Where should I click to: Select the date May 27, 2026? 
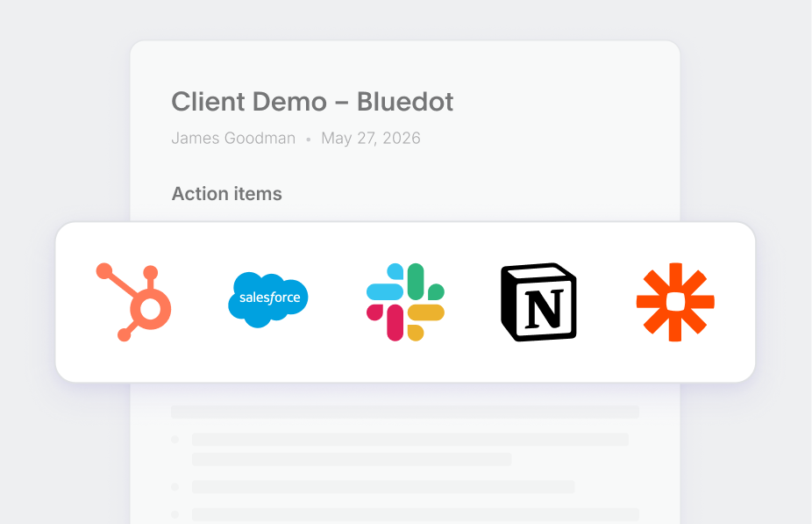tap(371, 138)
